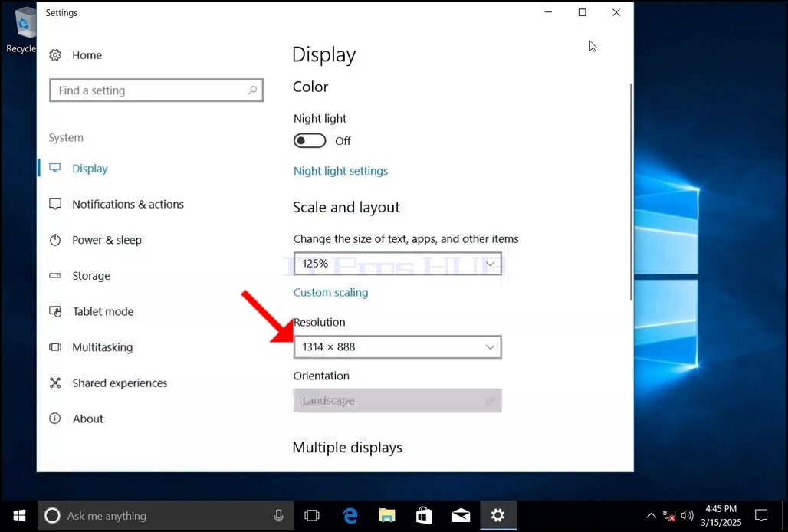Click the search magnifier icon in Find a setting
Image resolution: width=788 pixels, height=532 pixels.
point(252,90)
